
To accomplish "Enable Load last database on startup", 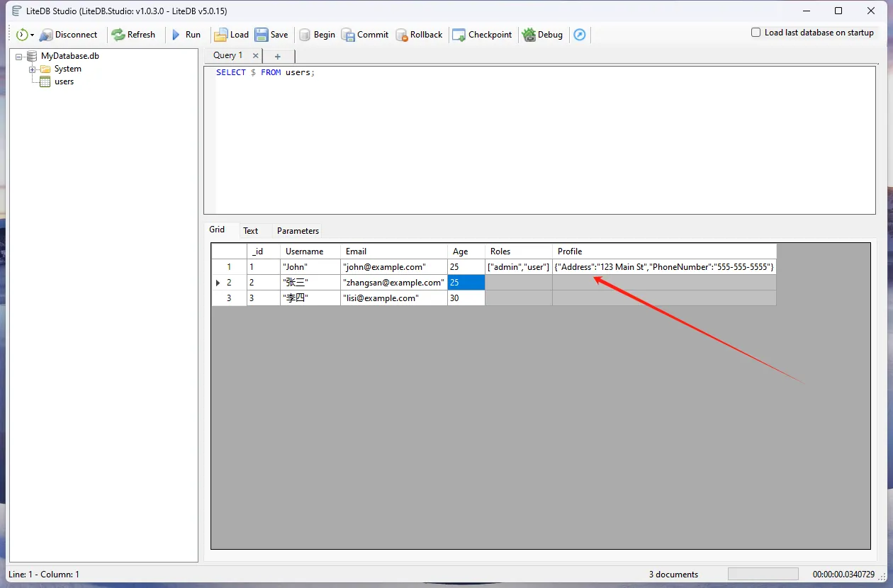I will tap(756, 33).
